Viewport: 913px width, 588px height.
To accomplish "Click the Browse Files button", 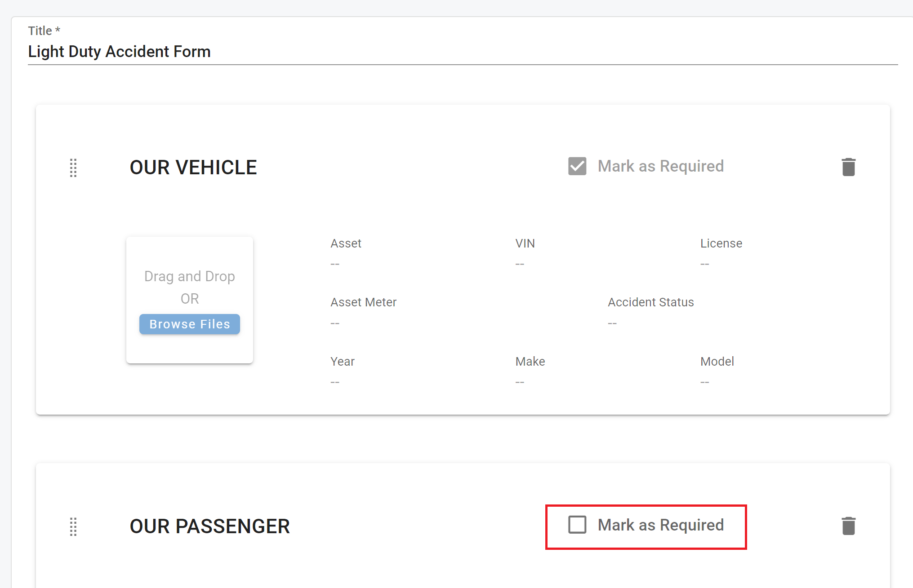I will 189,324.
